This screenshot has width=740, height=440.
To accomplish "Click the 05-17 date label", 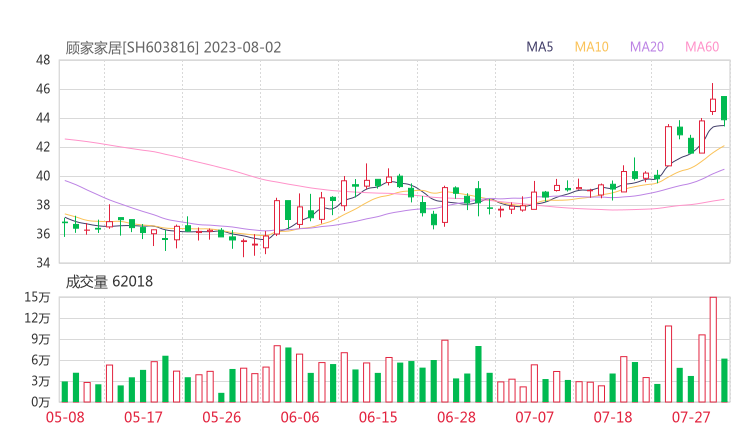I will click(x=143, y=417).
